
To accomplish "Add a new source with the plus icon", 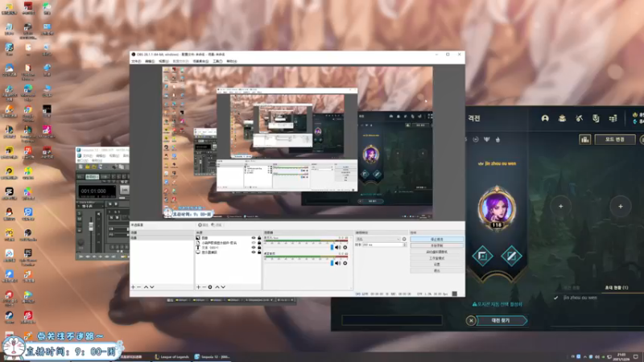I will click(x=198, y=287).
